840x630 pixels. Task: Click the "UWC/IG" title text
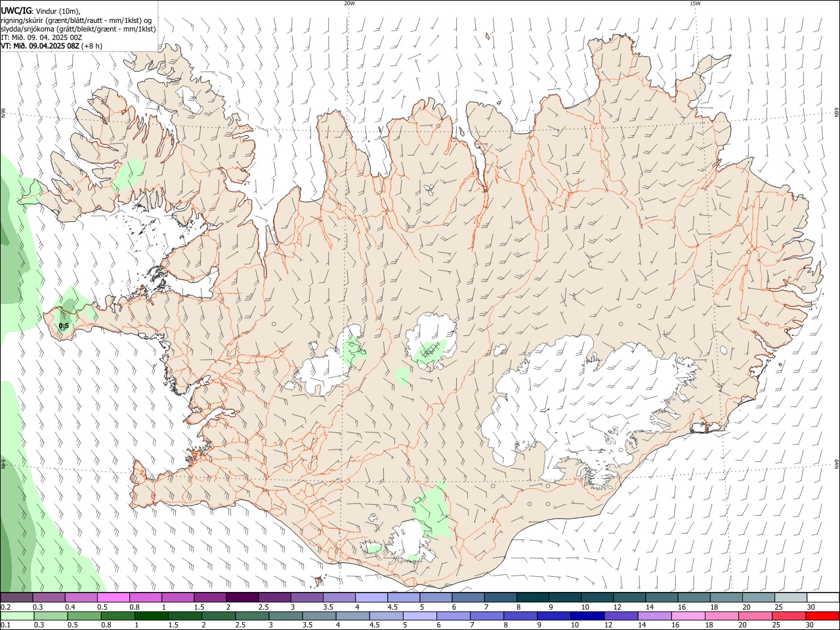pyautogui.click(x=16, y=10)
